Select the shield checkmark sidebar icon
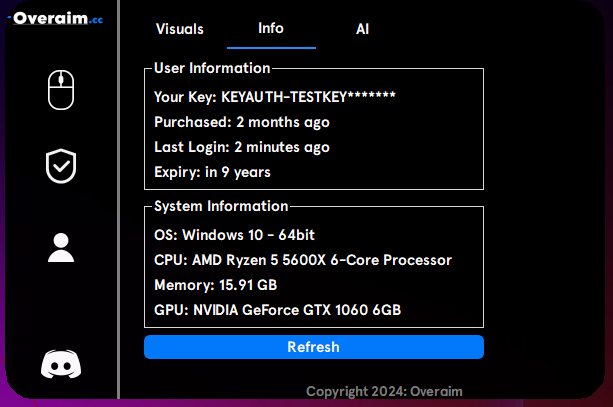Screen dimensions: 613x407 click(x=61, y=166)
